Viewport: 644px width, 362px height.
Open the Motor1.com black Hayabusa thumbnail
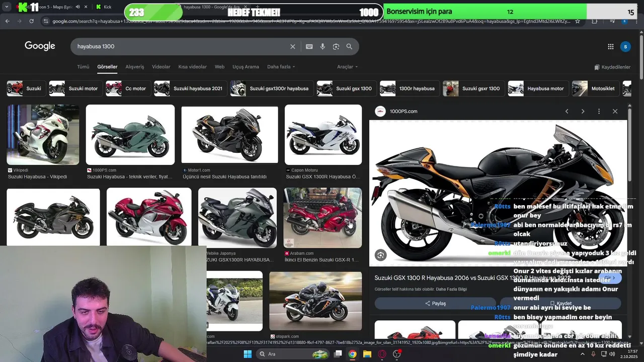pyautogui.click(x=229, y=135)
